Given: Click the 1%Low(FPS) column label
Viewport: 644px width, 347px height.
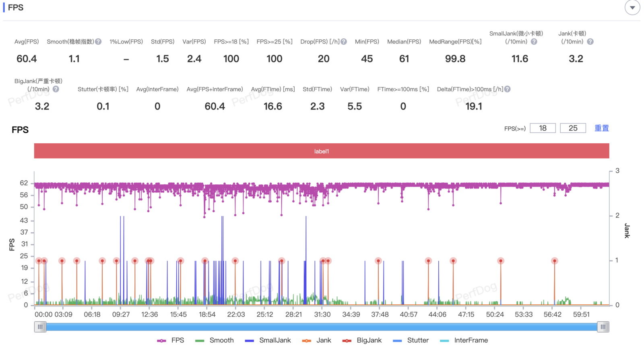Looking at the screenshot, I should 126,41.
